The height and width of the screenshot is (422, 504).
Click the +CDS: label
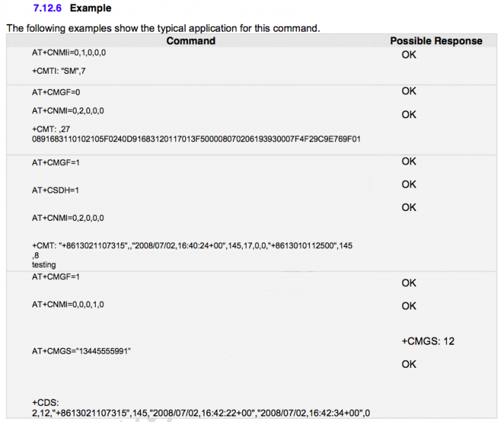pyautogui.click(x=45, y=403)
